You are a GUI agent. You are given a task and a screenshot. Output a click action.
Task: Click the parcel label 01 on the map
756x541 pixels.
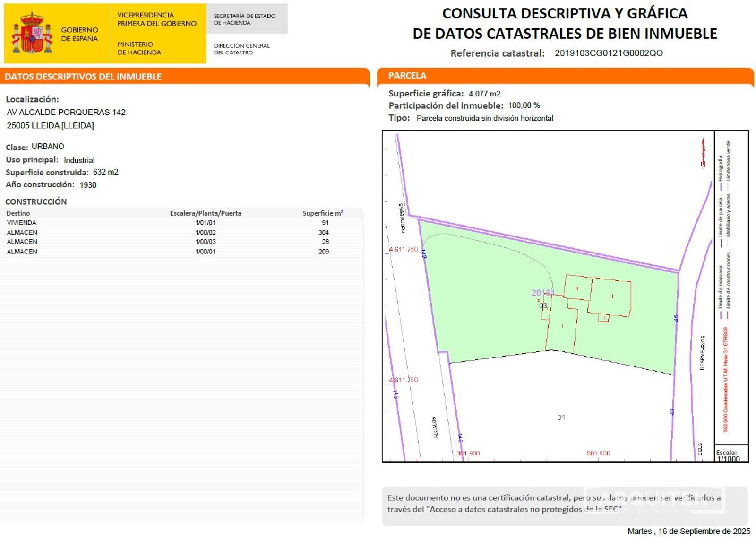(561, 418)
